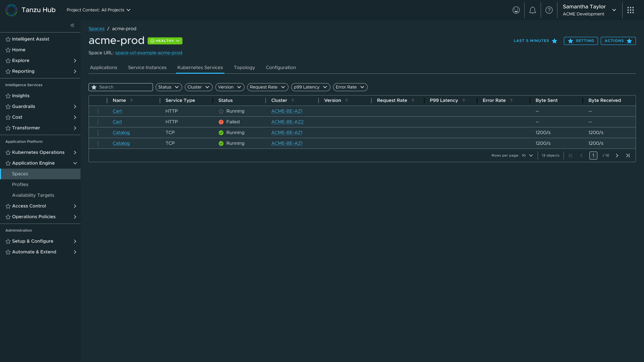
Task: Collapse the sidebar with double-chevron icon
Action: [x=72, y=25]
